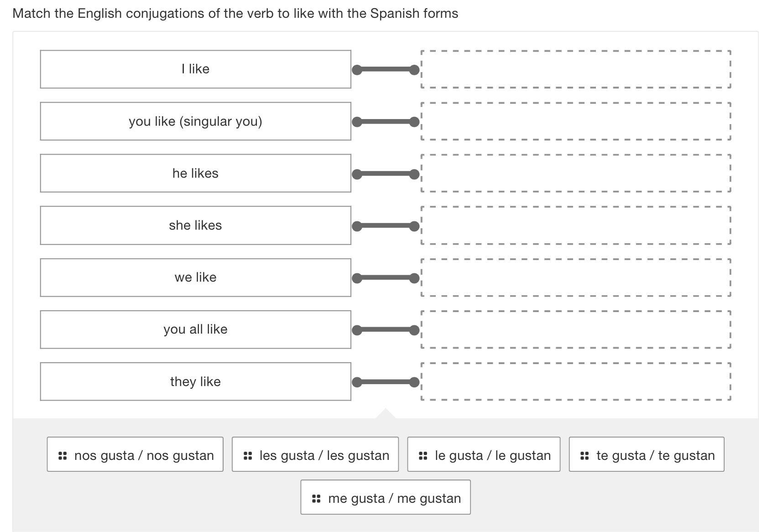
Task: Select the 'me gusta / me gustan' answer tile
Action: (386, 498)
